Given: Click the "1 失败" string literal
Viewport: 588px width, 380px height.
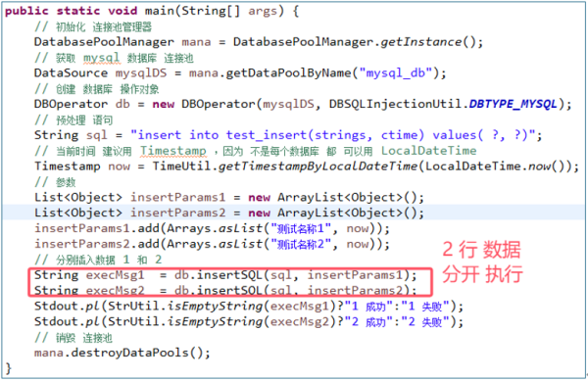Looking at the screenshot, I should pyautogui.click(x=425, y=307).
